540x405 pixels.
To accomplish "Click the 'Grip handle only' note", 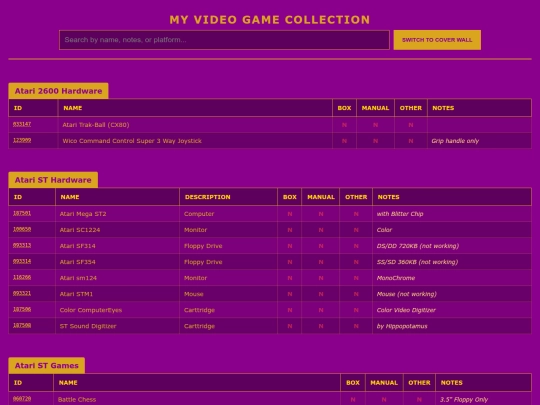I will pos(455,141).
